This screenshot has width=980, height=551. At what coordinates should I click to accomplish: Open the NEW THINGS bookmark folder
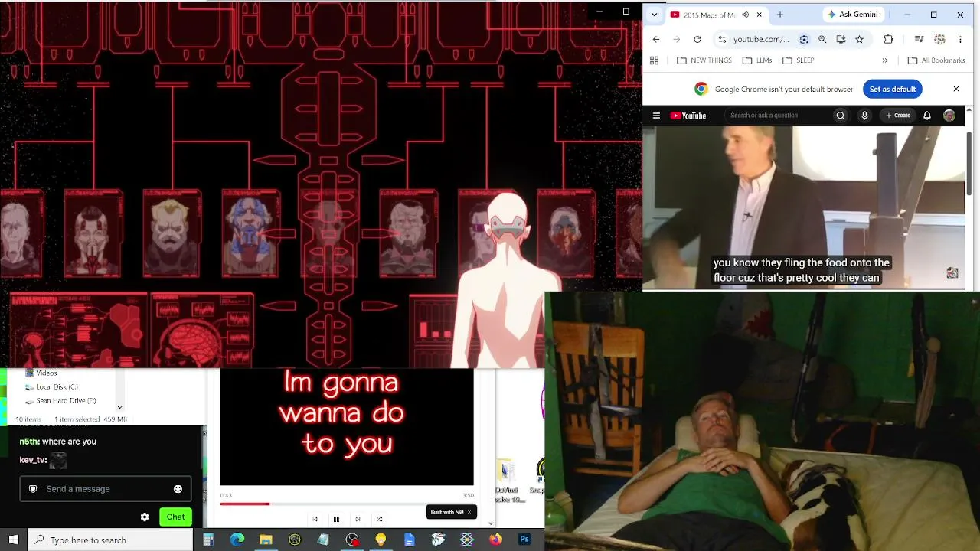click(x=704, y=60)
